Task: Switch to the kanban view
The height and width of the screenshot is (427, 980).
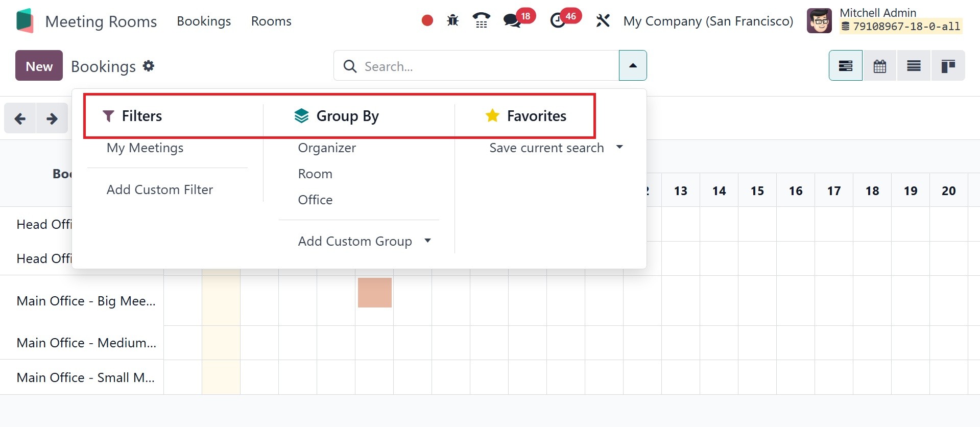Action: (x=948, y=66)
